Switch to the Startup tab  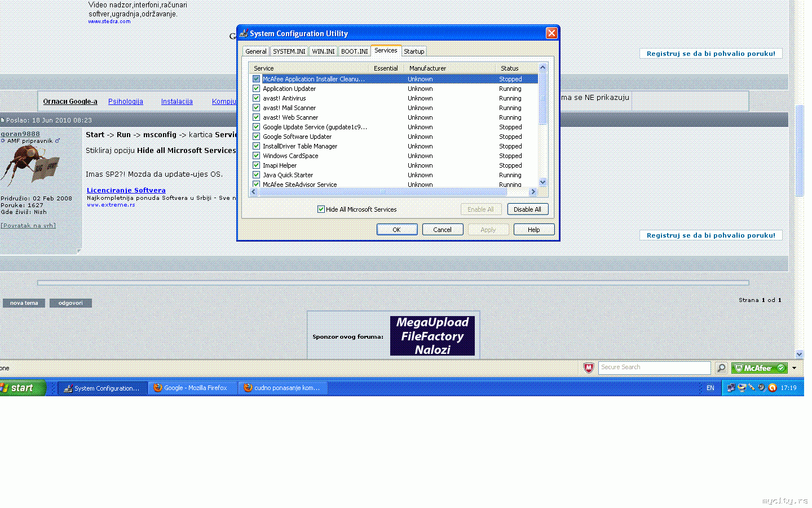(414, 51)
